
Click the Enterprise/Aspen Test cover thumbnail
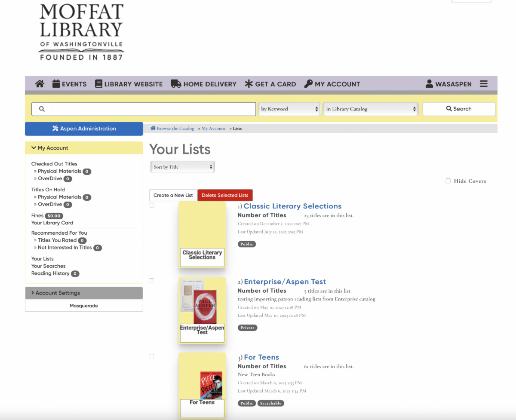coord(202,310)
